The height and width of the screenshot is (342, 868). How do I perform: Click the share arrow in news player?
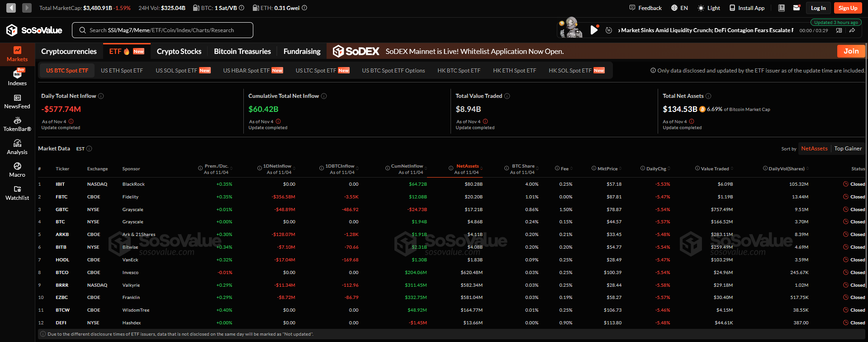852,30
